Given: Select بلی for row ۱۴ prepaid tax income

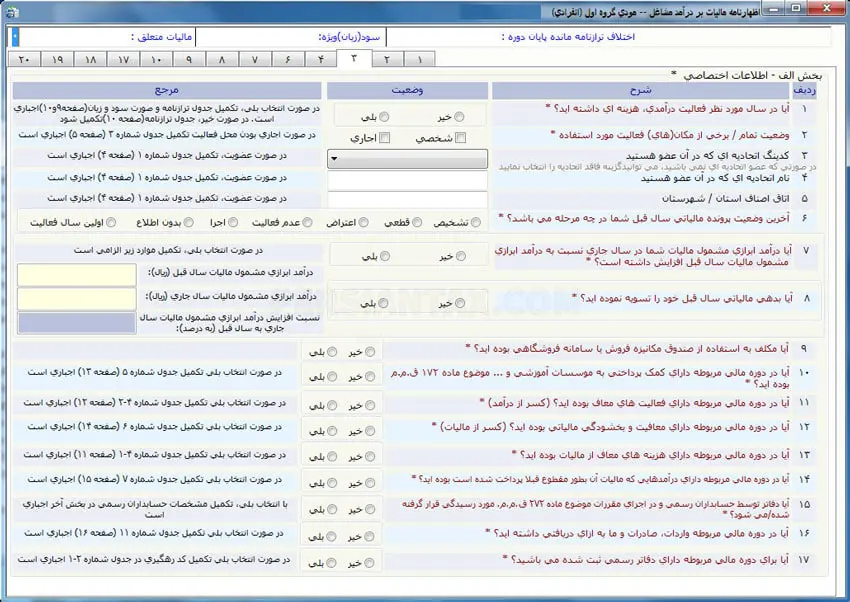Looking at the screenshot, I should pos(332,483).
